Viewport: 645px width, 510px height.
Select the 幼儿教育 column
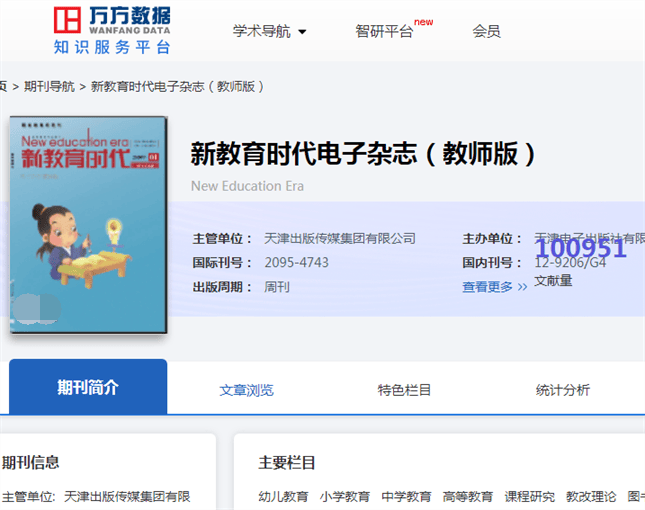point(283,496)
